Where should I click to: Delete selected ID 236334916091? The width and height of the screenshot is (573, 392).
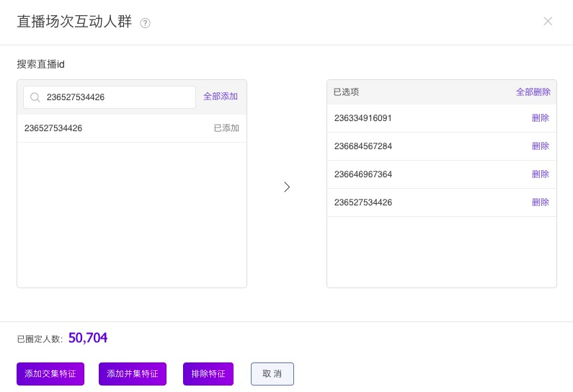540,118
